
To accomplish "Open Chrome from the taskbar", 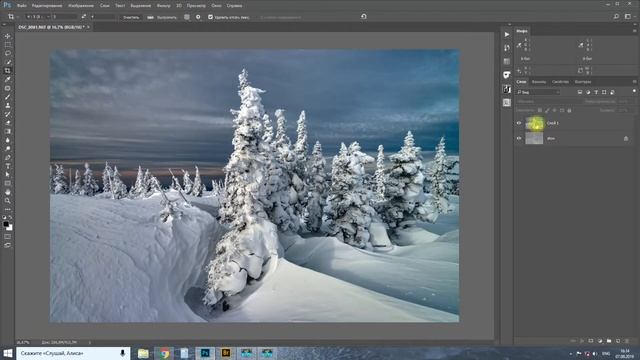I will pos(164,353).
